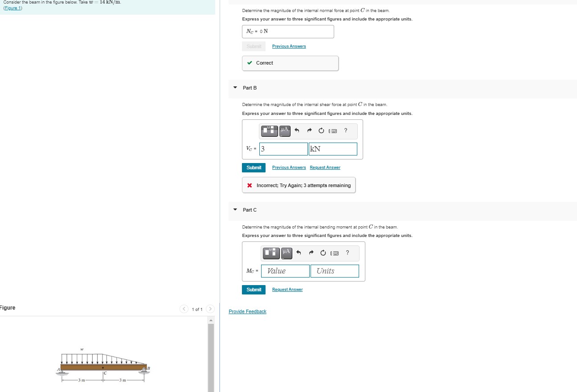Click the Nc = 0 N answer box
Screen dimensions: 577x392
(288, 32)
